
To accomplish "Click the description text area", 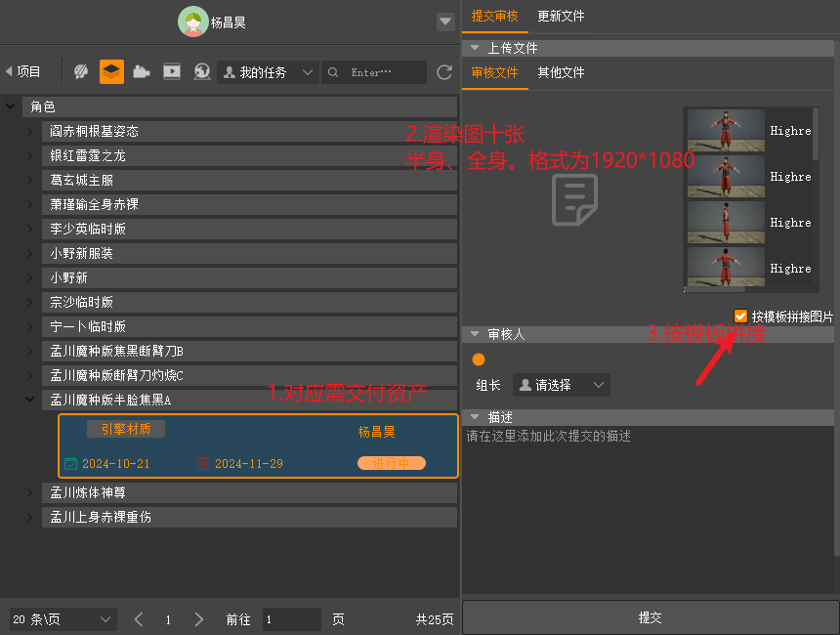I will (x=648, y=509).
